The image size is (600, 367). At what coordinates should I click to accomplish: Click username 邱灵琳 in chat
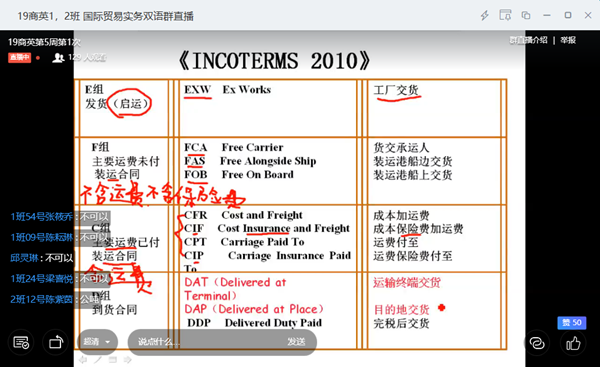(x=24, y=258)
